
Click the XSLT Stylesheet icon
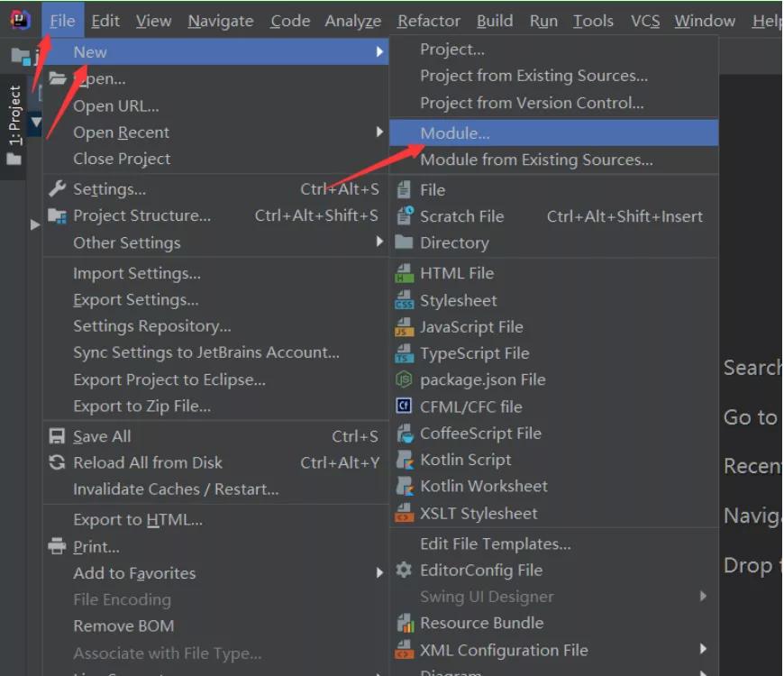[404, 513]
